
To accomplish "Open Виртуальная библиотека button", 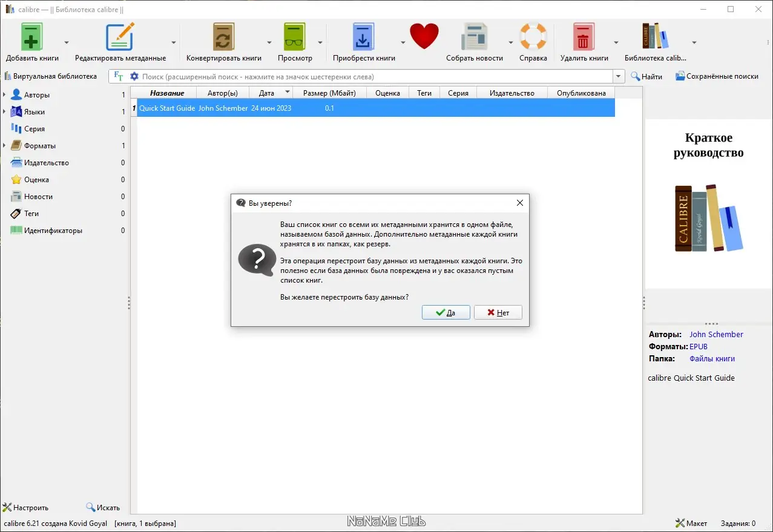I will click(51, 76).
